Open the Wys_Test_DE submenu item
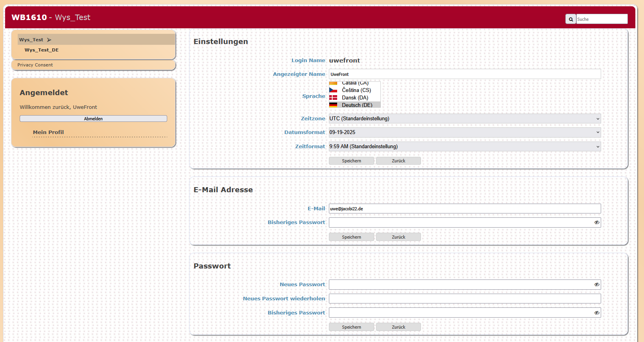Viewport: 644px width, 342px height. click(41, 50)
